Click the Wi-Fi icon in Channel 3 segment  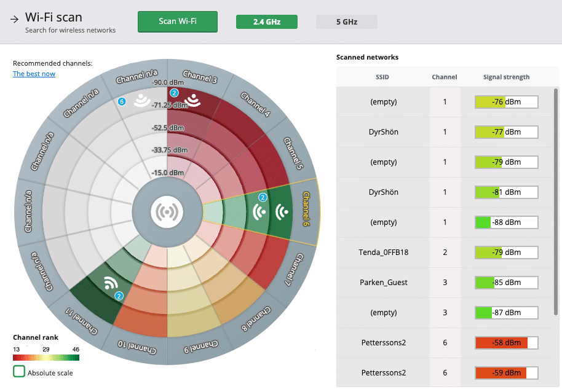(194, 98)
